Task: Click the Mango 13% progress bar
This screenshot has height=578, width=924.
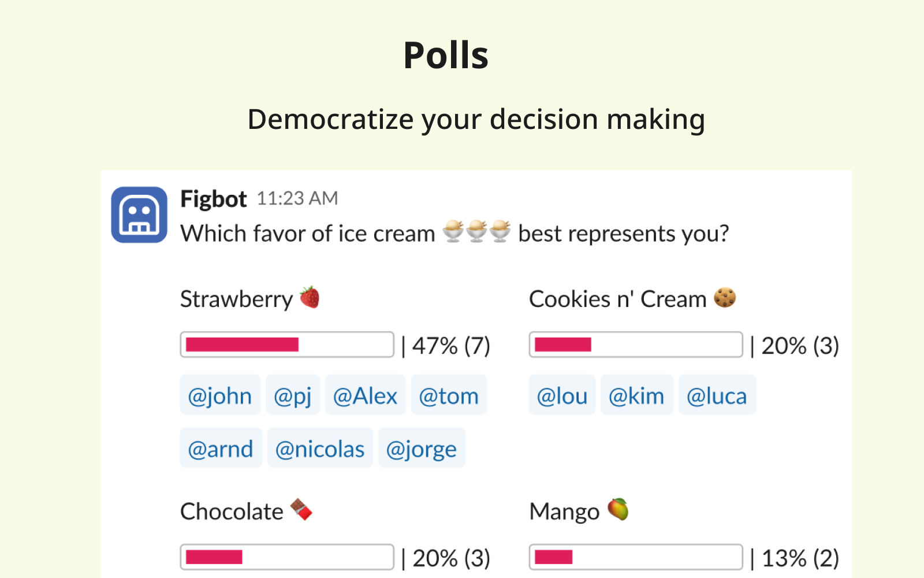Action: coord(636,557)
